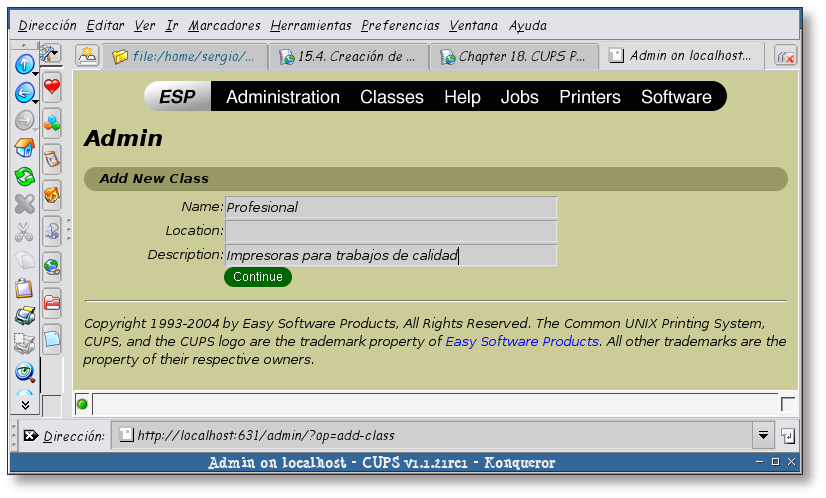Click the clear address bar icon
826x498 pixels.
coord(31,436)
